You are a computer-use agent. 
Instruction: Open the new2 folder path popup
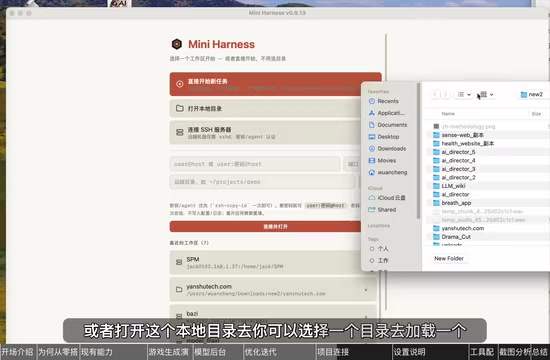point(532,94)
